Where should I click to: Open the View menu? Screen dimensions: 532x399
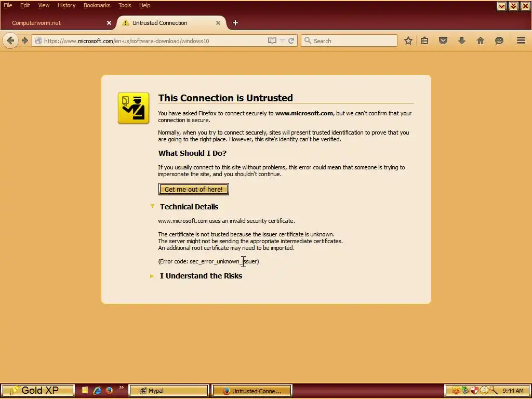pos(44,5)
